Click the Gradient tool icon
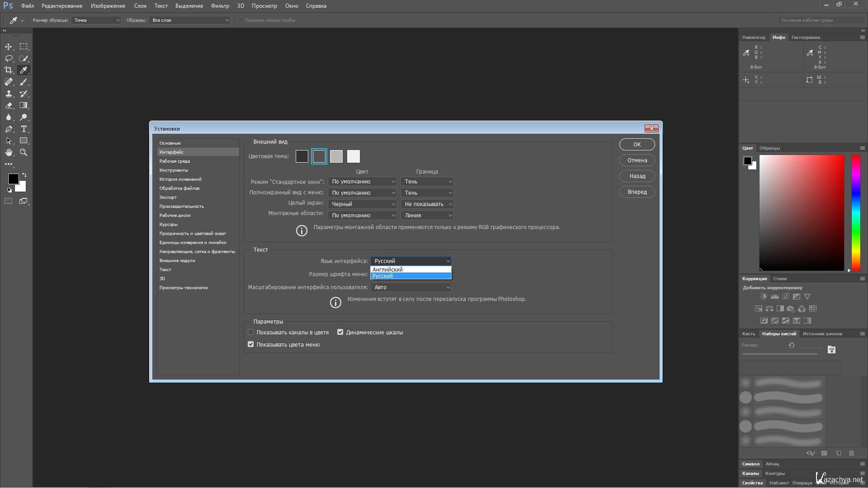Image resolution: width=868 pixels, height=488 pixels. tap(24, 105)
